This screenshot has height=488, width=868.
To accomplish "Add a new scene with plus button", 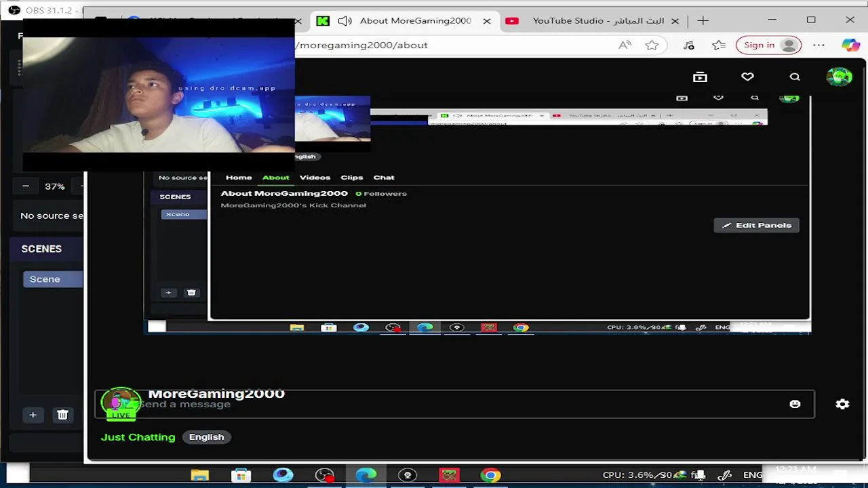I will click(x=33, y=415).
